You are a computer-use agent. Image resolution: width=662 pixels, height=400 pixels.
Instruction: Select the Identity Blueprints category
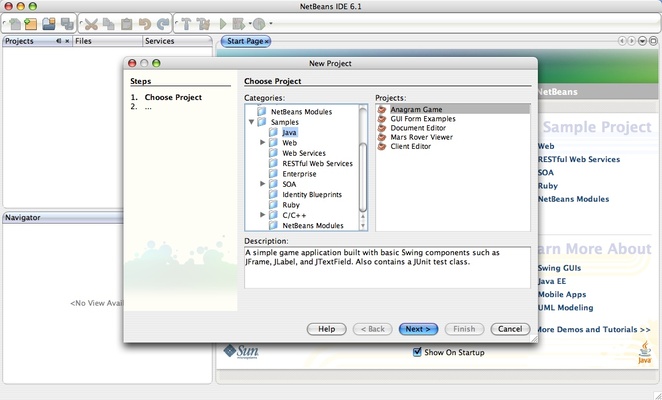pyautogui.click(x=312, y=195)
